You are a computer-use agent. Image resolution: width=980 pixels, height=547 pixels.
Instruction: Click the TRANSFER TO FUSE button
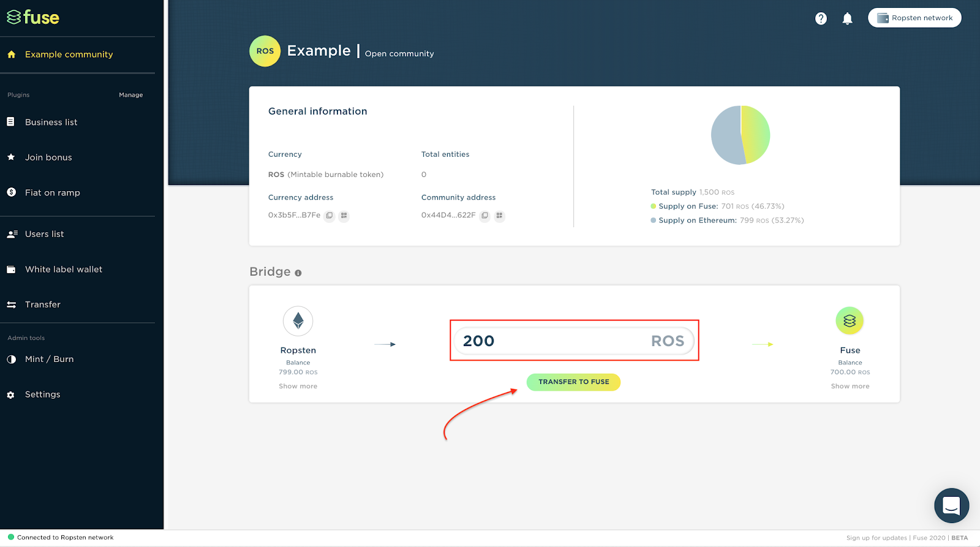coord(573,382)
